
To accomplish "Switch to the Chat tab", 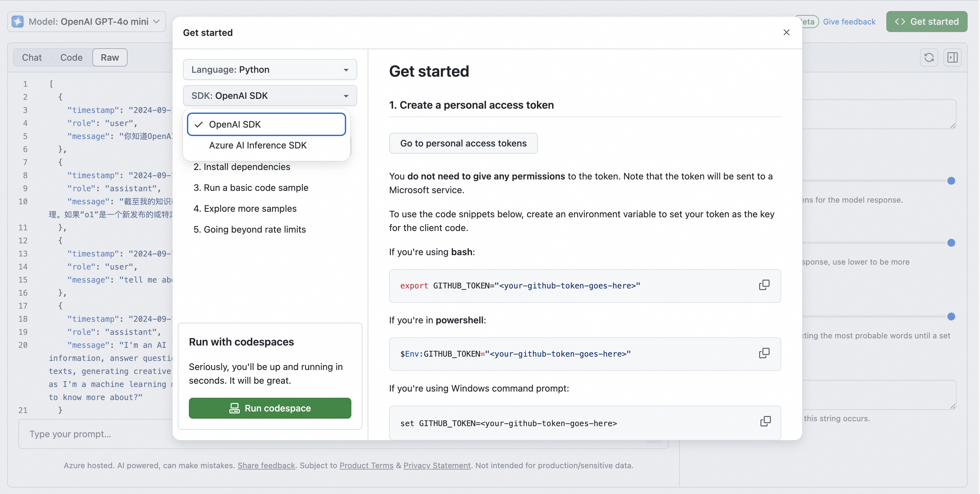I will pos(32,57).
